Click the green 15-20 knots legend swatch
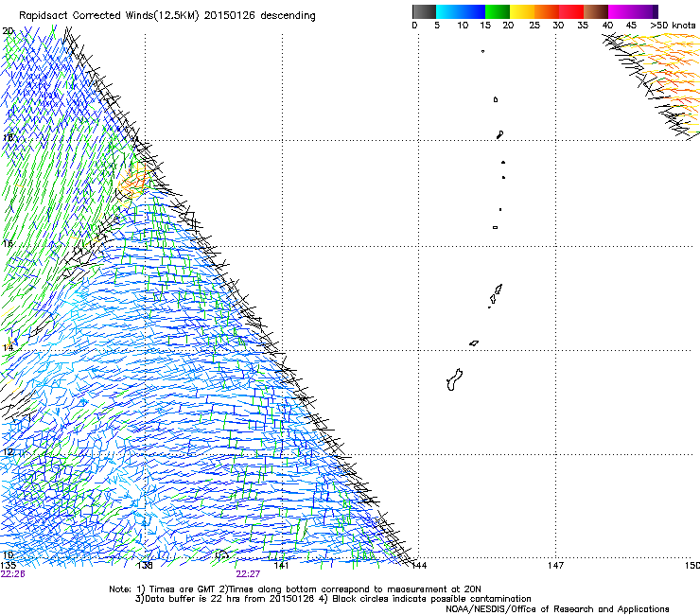 [x=498, y=11]
